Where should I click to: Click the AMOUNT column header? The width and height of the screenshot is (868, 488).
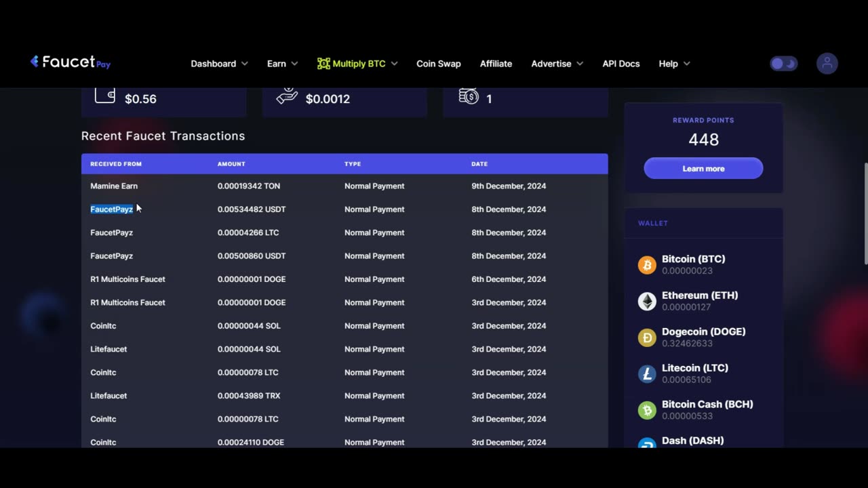pyautogui.click(x=231, y=164)
